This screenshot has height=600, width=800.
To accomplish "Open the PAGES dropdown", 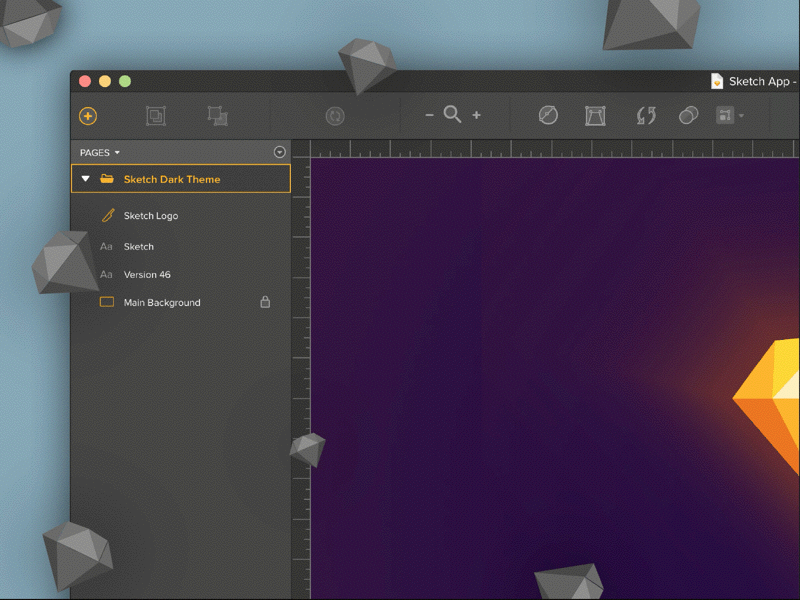I will click(x=97, y=152).
